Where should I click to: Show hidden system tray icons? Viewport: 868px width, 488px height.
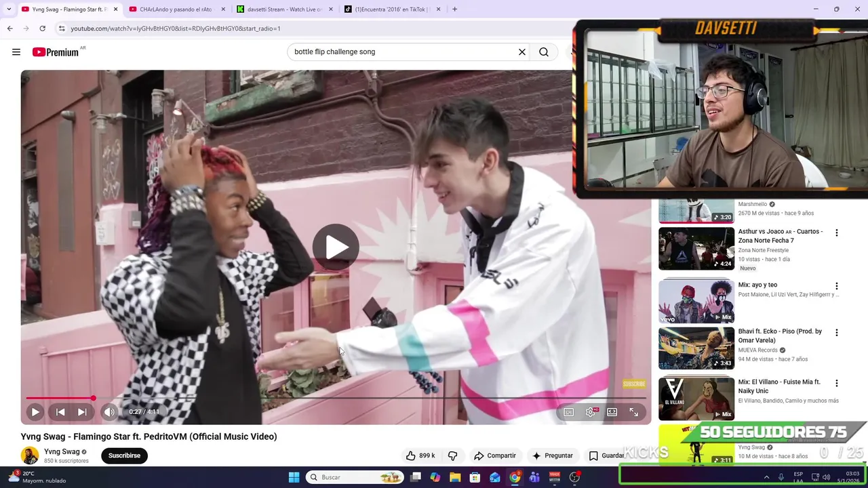(x=767, y=477)
